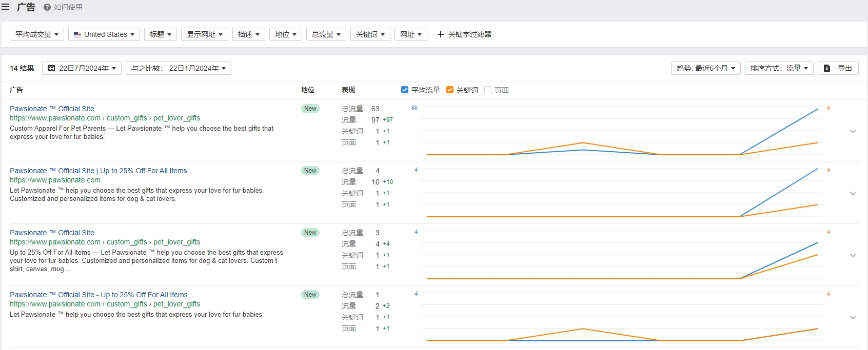
Task: Open fourth ad's pet_lover_gifts URL link
Action: [x=105, y=304]
